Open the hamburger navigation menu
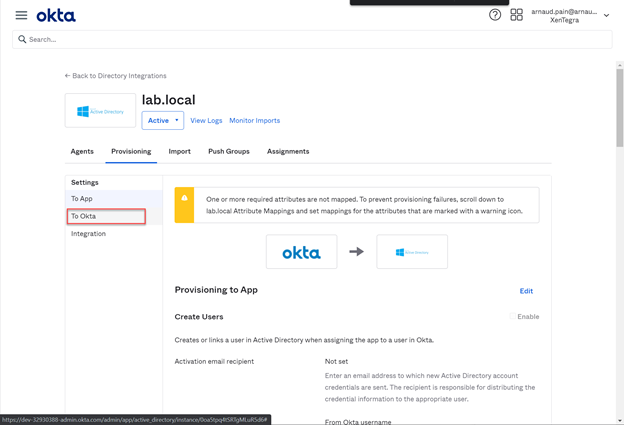The width and height of the screenshot is (624, 425). [x=21, y=15]
